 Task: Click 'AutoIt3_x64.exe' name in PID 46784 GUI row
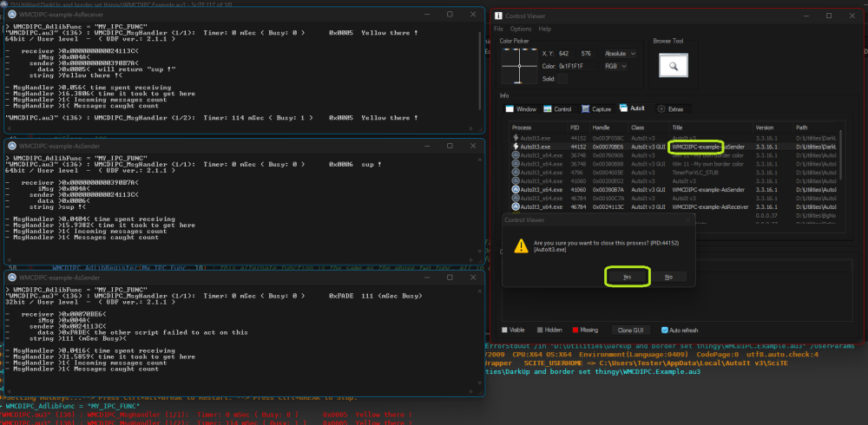click(x=542, y=207)
